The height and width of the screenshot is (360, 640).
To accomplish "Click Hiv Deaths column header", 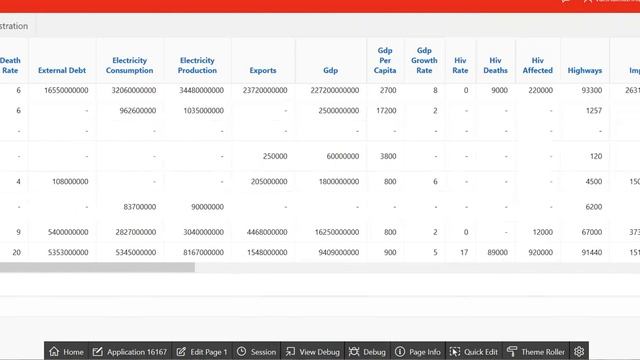I will point(496,65).
